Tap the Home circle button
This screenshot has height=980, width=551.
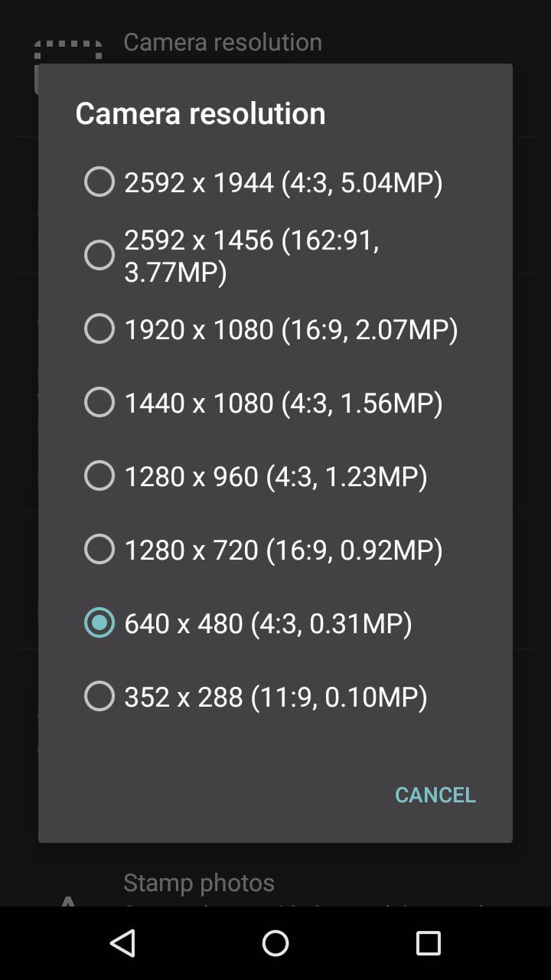coord(274,945)
